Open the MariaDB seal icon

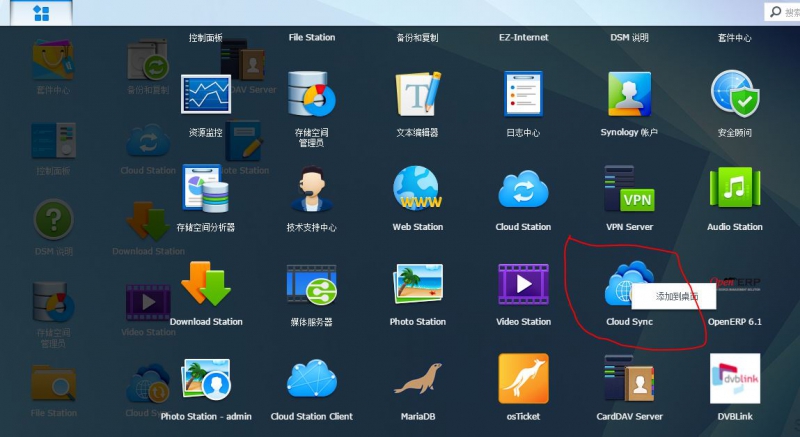[x=417, y=381]
